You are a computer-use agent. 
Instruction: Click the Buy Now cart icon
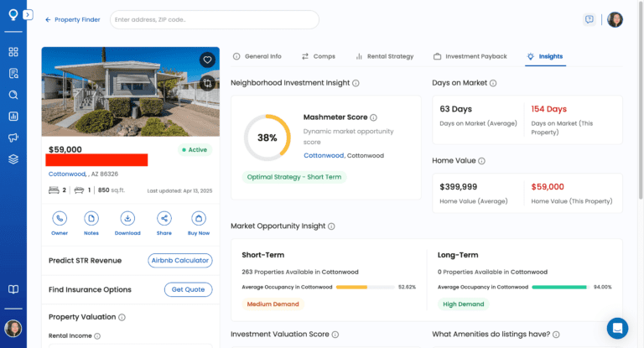click(x=199, y=218)
